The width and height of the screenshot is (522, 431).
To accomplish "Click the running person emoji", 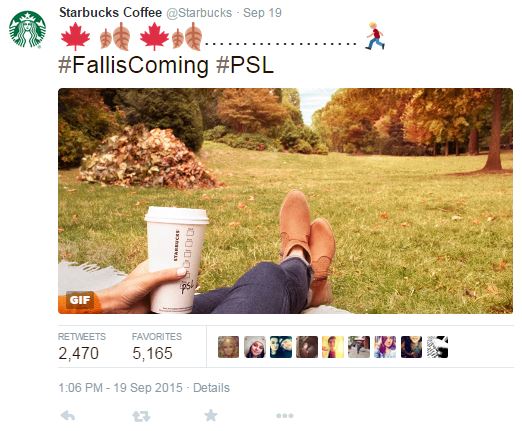I will pos(375,36).
